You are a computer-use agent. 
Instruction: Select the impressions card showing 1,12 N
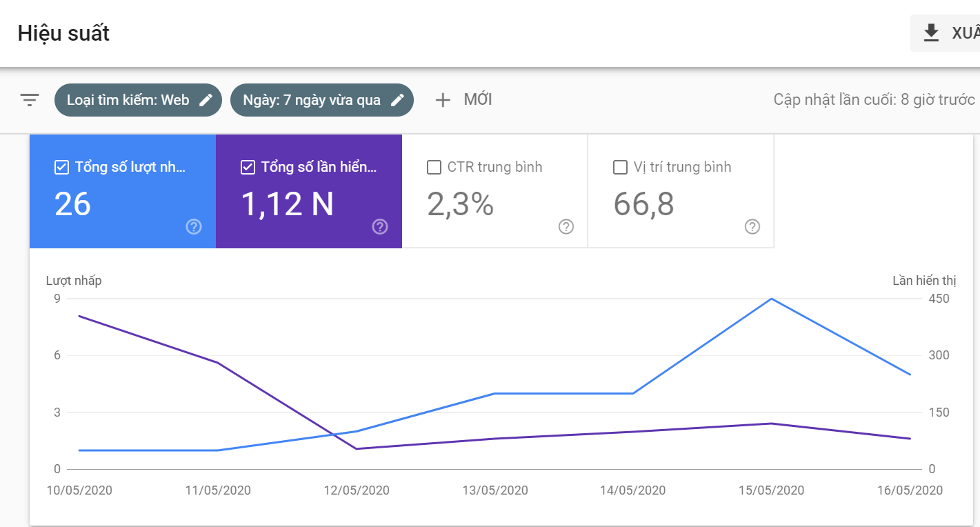coord(309,191)
